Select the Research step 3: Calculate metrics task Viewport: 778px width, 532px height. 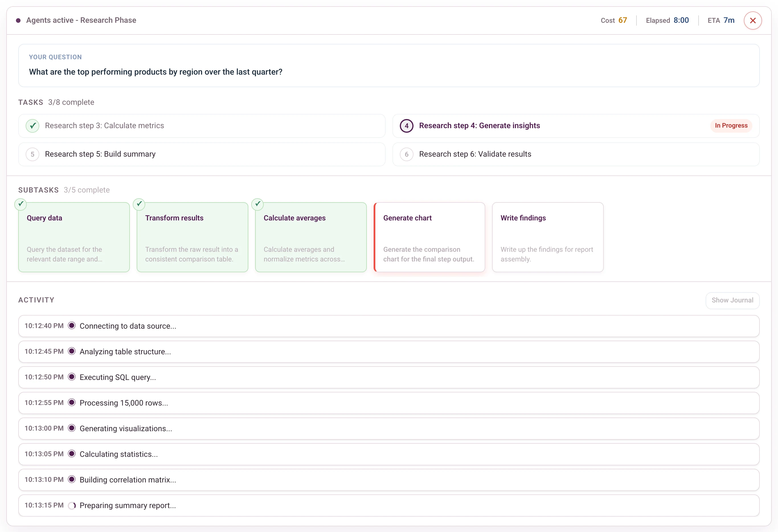[202, 126]
